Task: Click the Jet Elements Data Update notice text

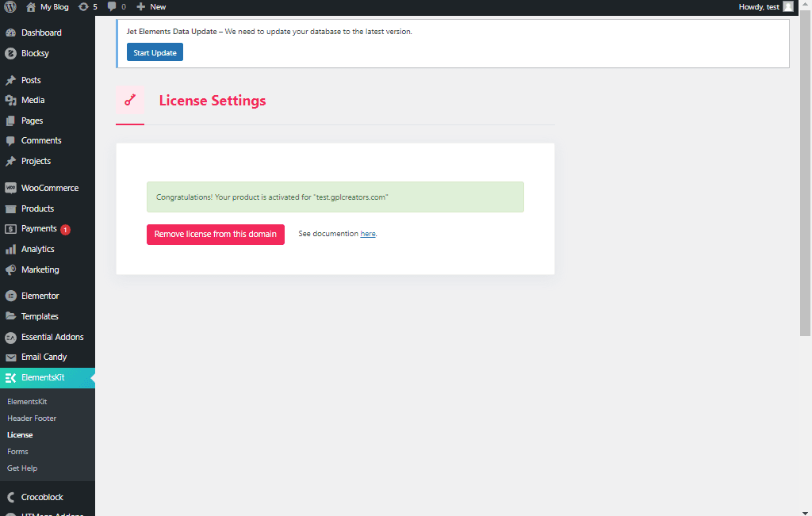Action: coord(270,32)
